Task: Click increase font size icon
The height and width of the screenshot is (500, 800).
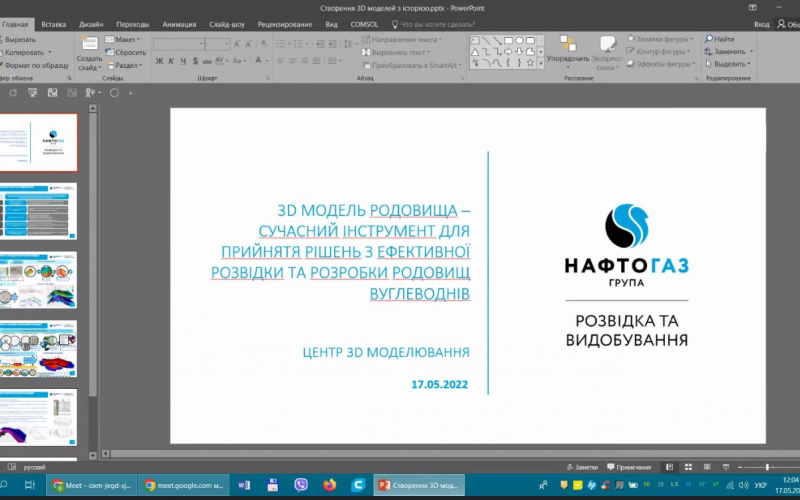Action: (x=237, y=44)
